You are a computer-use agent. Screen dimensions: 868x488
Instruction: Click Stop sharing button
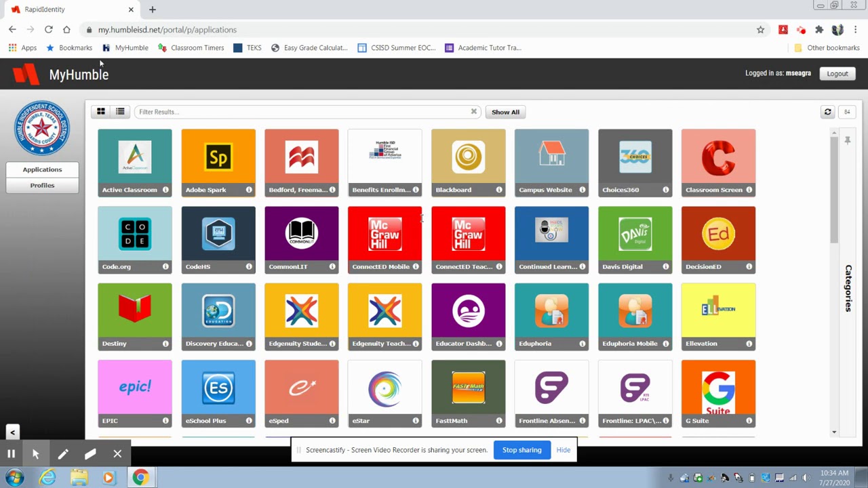tap(521, 450)
